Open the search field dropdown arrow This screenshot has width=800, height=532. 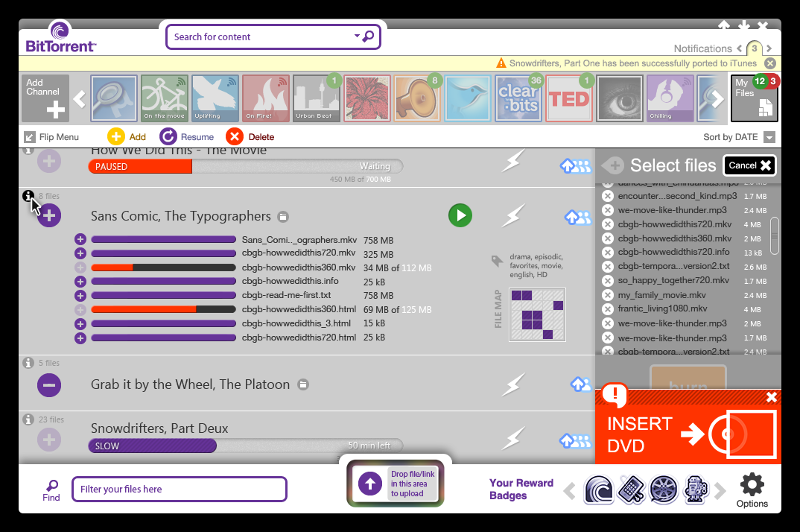[357, 36]
